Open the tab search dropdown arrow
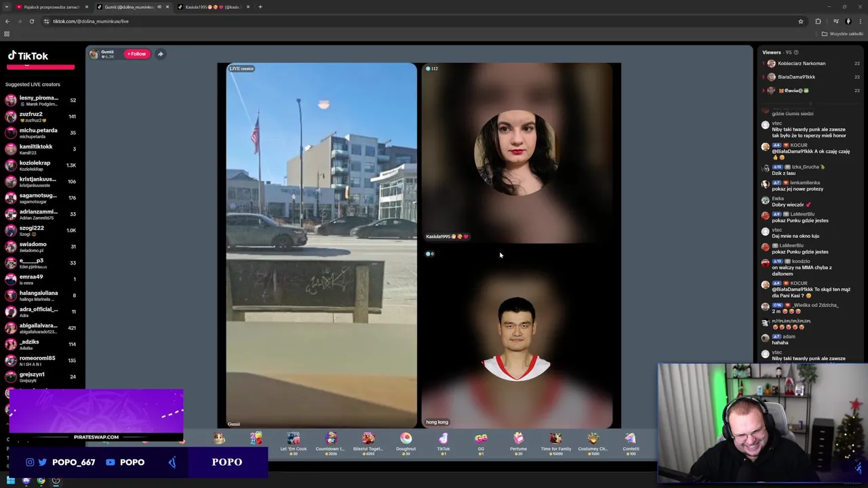 (7, 7)
